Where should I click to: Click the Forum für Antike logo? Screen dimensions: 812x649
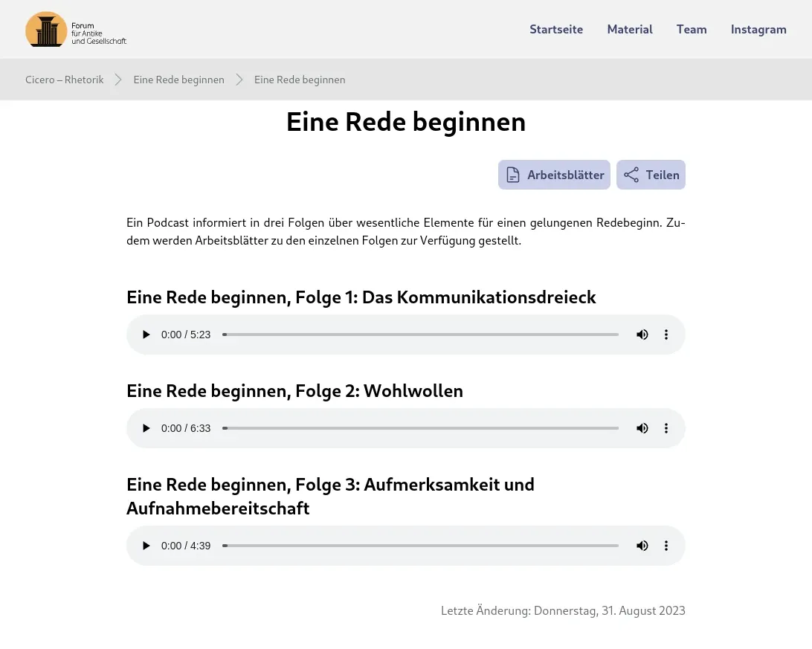coord(75,30)
